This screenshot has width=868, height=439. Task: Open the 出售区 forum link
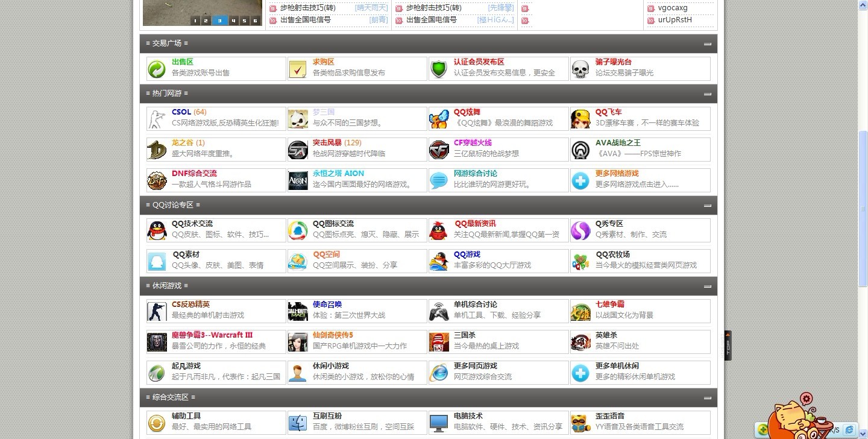[x=182, y=62]
